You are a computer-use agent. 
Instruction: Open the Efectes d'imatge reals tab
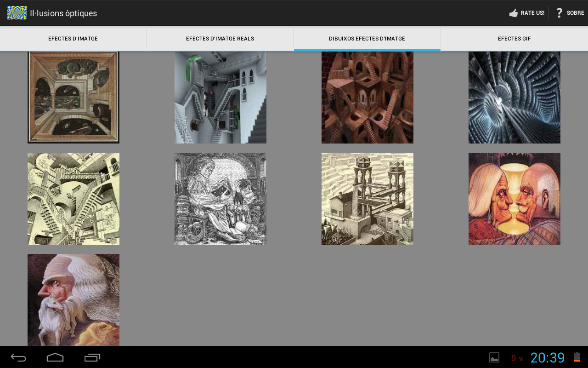pos(220,39)
